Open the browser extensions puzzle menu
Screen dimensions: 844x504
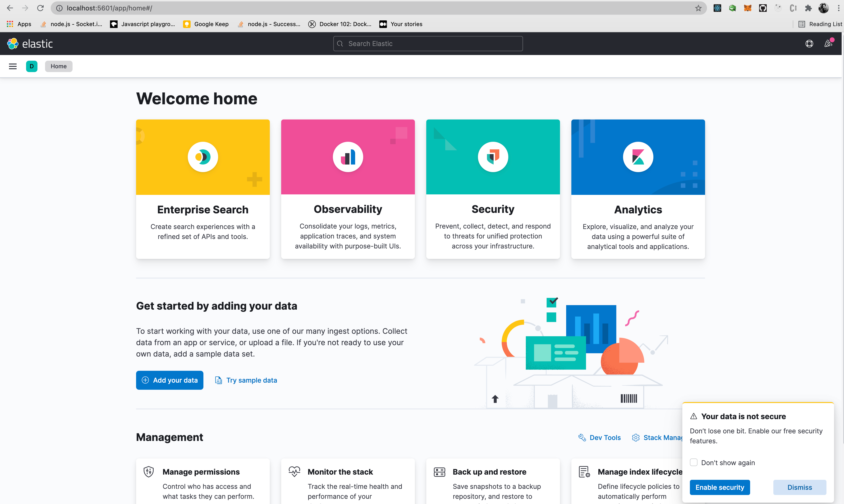[x=808, y=8]
